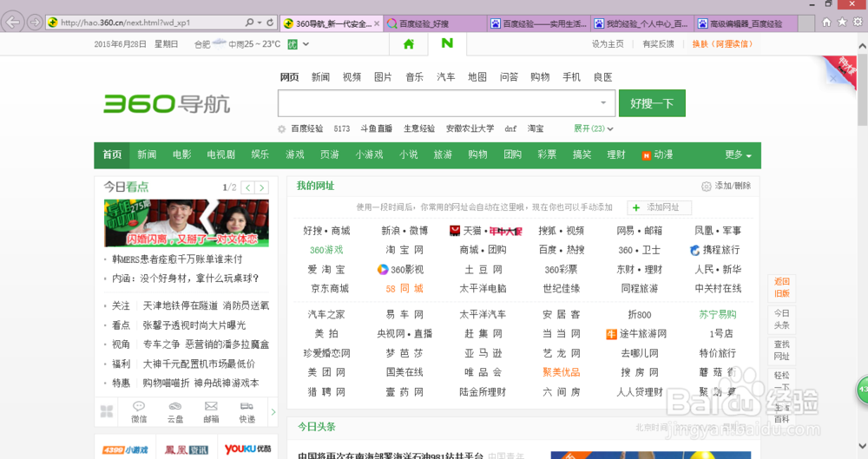
Task: Open 58同城 site link
Action: [404, 288]
